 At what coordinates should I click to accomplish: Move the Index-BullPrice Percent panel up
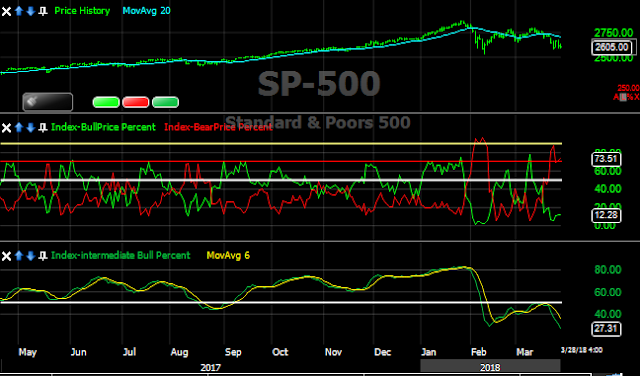pyautogui.click(x=18, y=128)
